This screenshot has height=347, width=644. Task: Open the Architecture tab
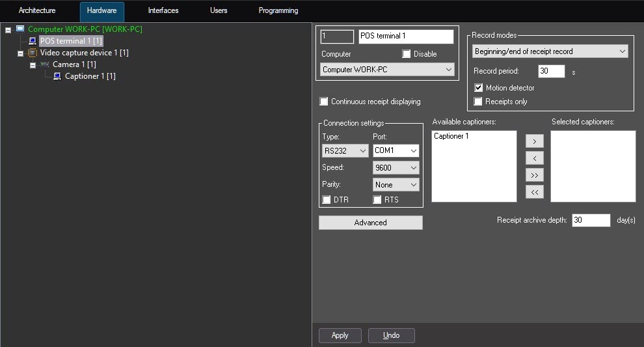[37, 10]
